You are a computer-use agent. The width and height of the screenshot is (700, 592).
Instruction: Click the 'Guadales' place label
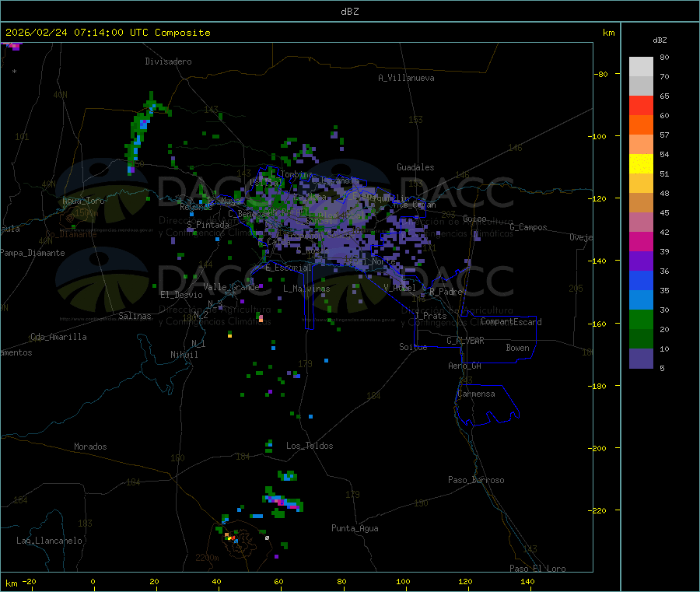click(x=415, y=167)
